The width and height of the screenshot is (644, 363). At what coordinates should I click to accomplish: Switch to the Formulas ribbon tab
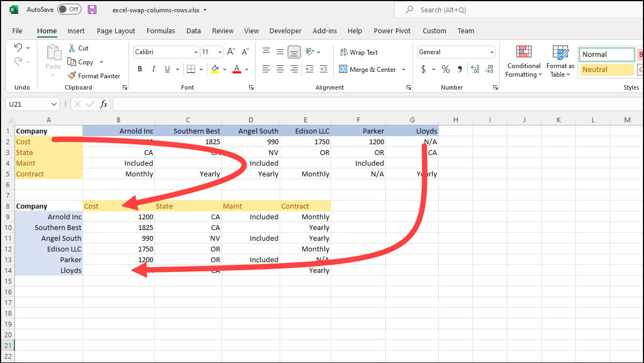(161, 31)
